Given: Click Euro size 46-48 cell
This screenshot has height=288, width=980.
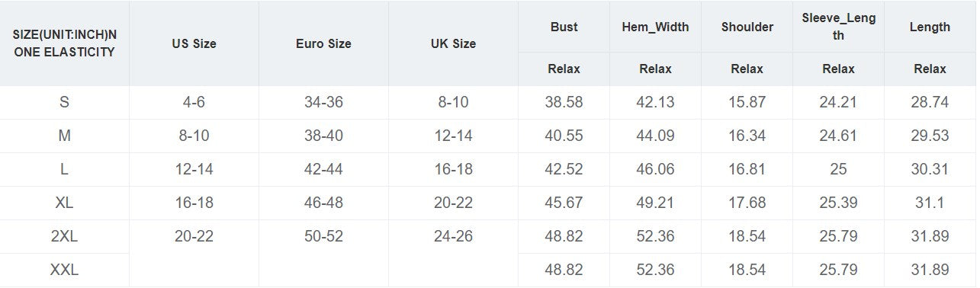Looking at the screenshot, I should 323,203.
